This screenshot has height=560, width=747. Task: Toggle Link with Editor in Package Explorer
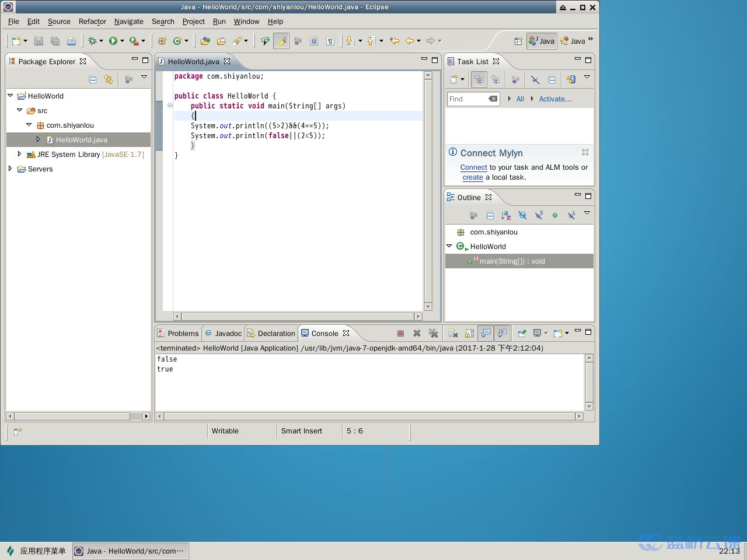point(109,79)
